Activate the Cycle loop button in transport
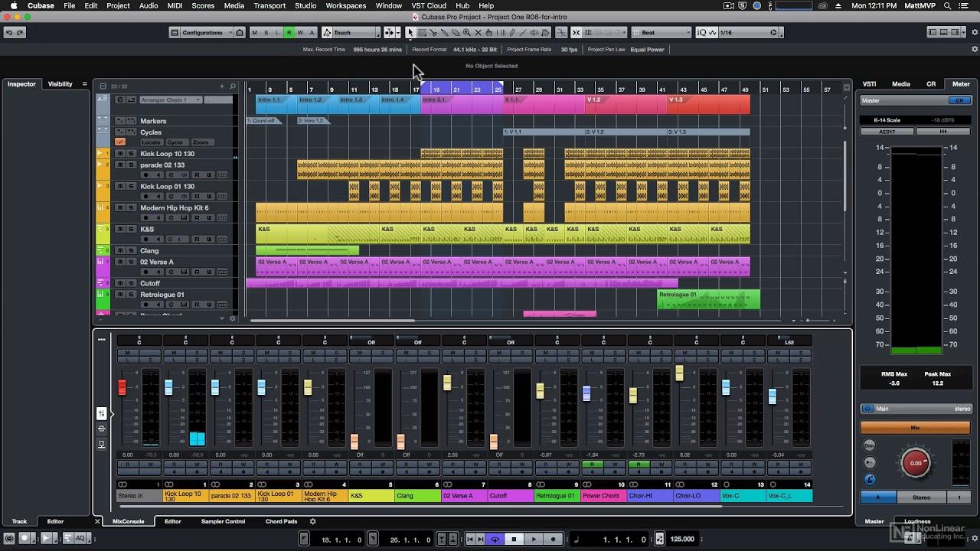 click(495, 540)
